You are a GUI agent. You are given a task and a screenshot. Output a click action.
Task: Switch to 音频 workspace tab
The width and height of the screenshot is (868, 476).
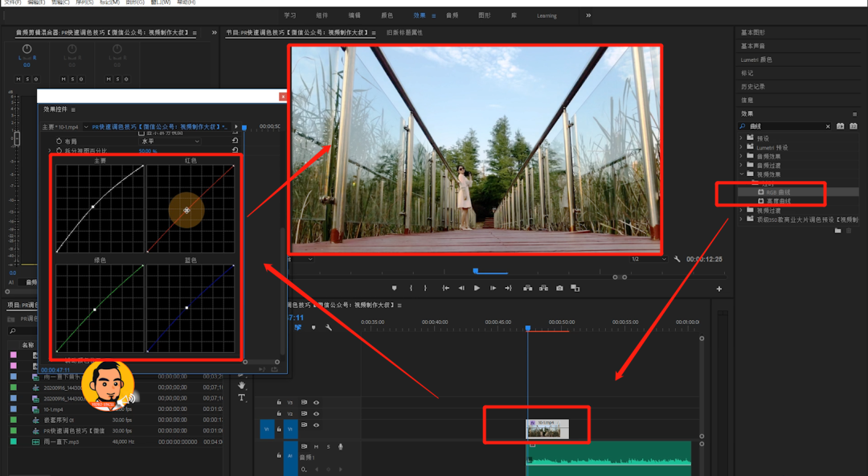coord(452,15)
